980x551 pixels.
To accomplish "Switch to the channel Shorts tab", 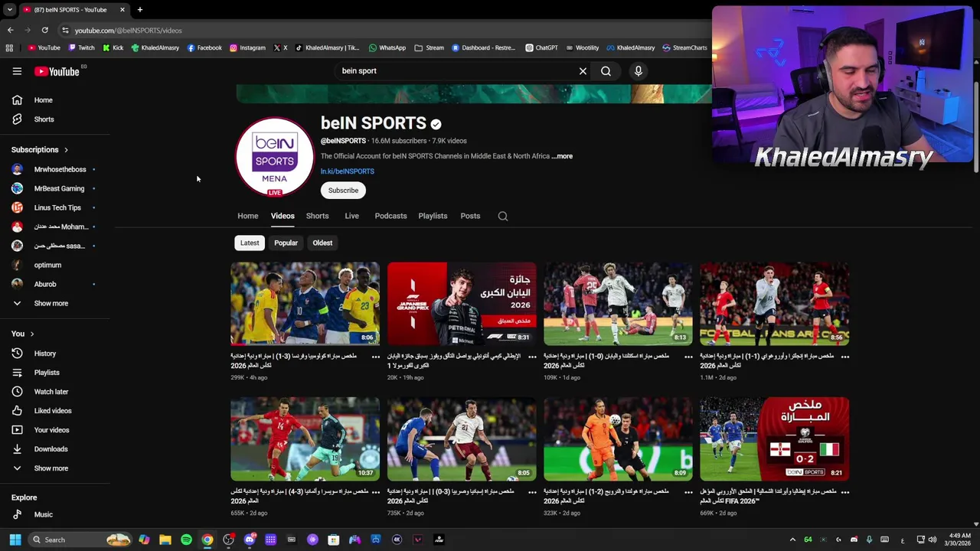I will point(317,216).
